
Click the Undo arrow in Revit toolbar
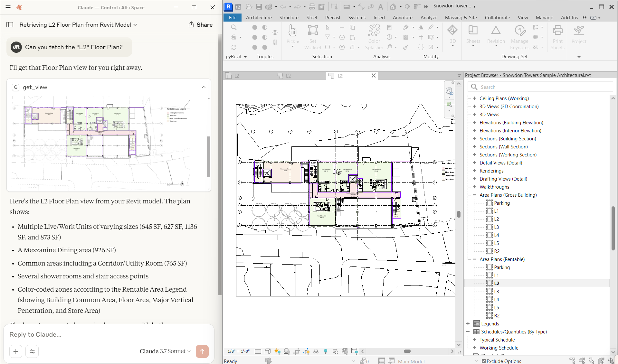point(283,7)
